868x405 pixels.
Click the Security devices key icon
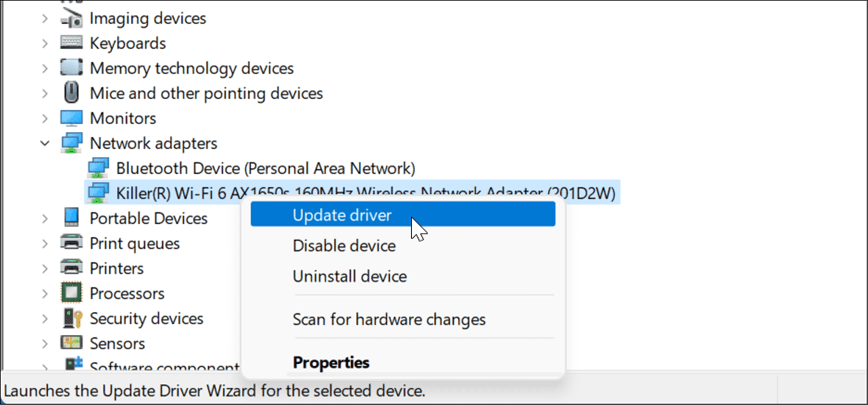[x=72, y=318]
